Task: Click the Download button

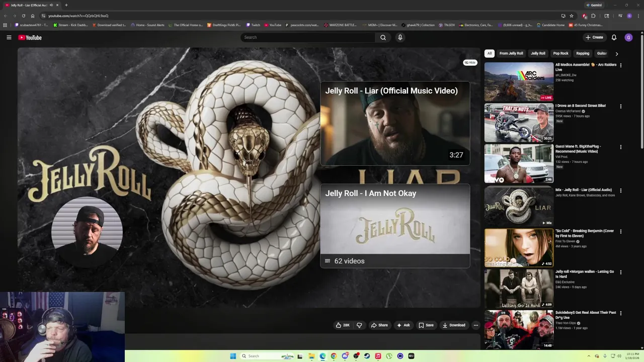Action: (454, 325)
